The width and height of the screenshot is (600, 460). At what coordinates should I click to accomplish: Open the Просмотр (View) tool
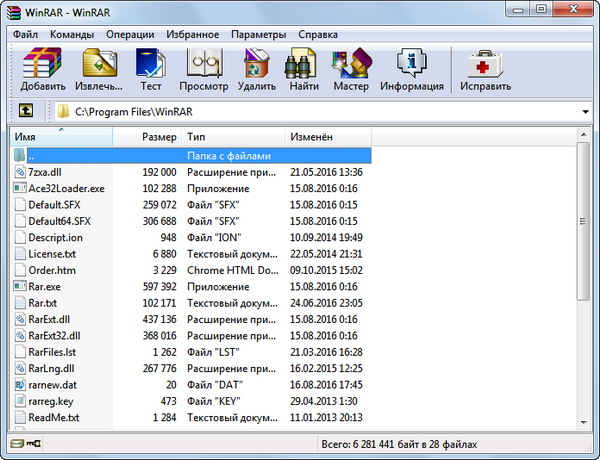pos(203,68)
